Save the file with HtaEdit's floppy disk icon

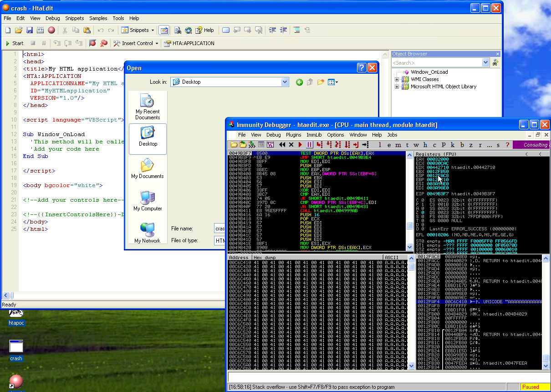point(30,30)
